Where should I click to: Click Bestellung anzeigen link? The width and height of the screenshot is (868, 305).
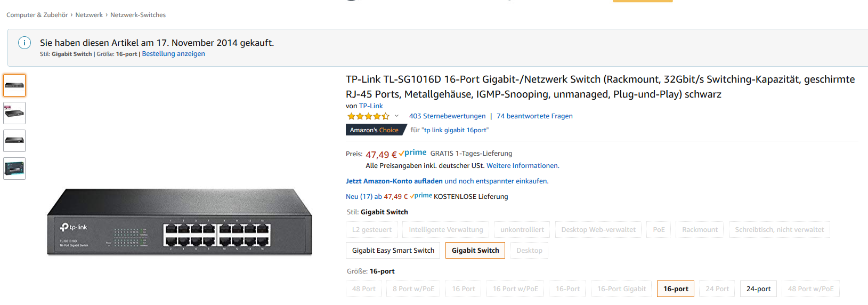pos(173,54)
